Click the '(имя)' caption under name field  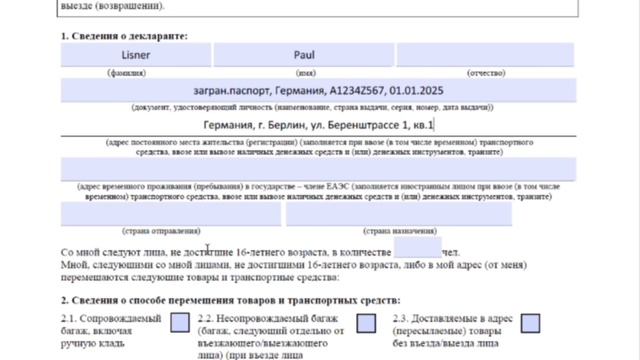tap(306, 73)
